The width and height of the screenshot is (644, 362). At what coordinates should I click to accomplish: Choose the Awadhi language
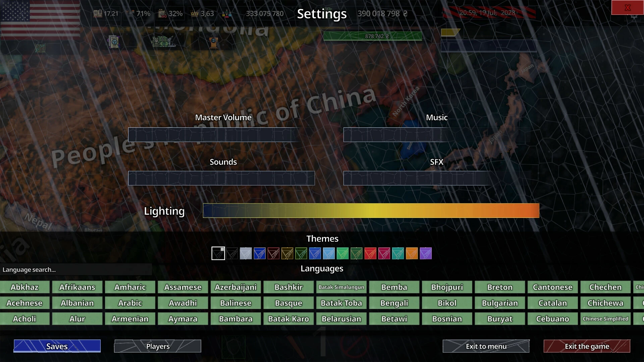[x=183, y=303]
